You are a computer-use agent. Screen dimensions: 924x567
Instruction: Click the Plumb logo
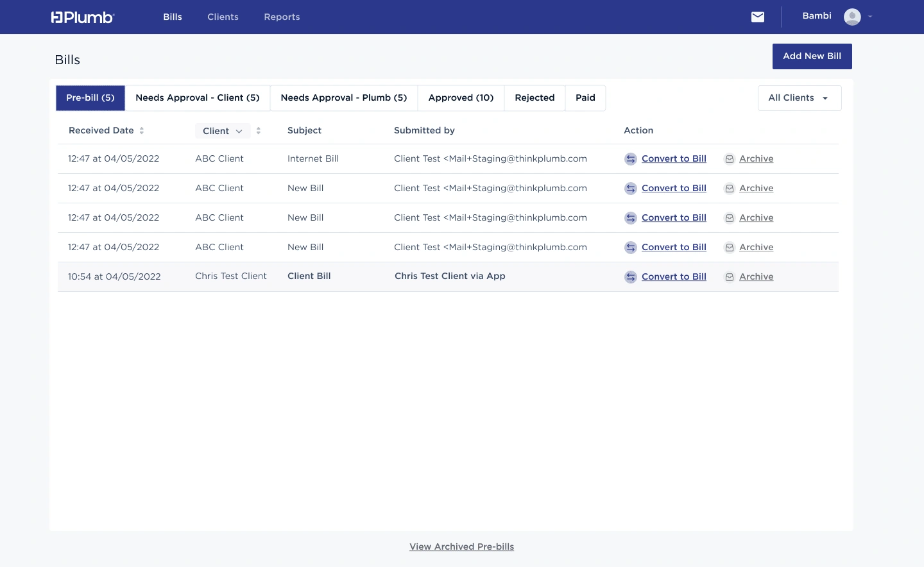(x=82, y=17)
